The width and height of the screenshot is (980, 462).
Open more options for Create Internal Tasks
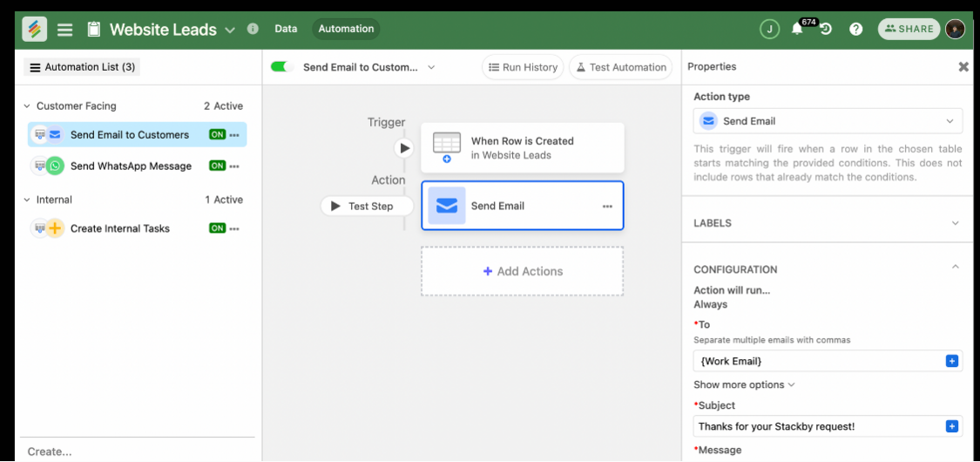pos(234,228)
